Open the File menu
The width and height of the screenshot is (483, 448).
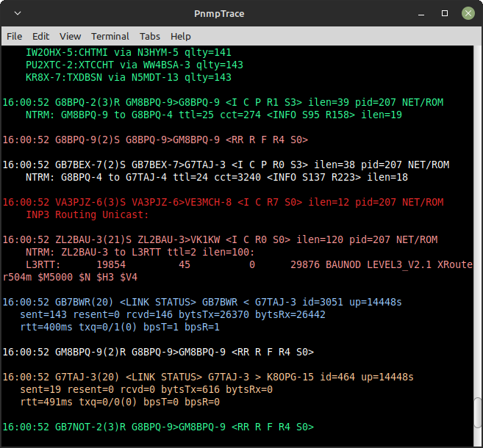pos(14,36)
